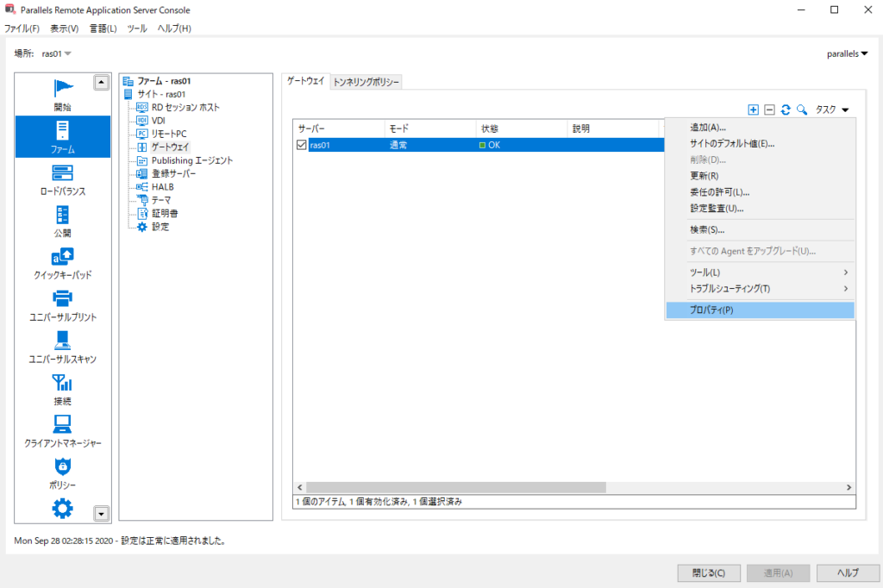Choose 委任の許可(L)... menu entry
The width and height of the screenshot is (883, 588).
pos(760,192)
